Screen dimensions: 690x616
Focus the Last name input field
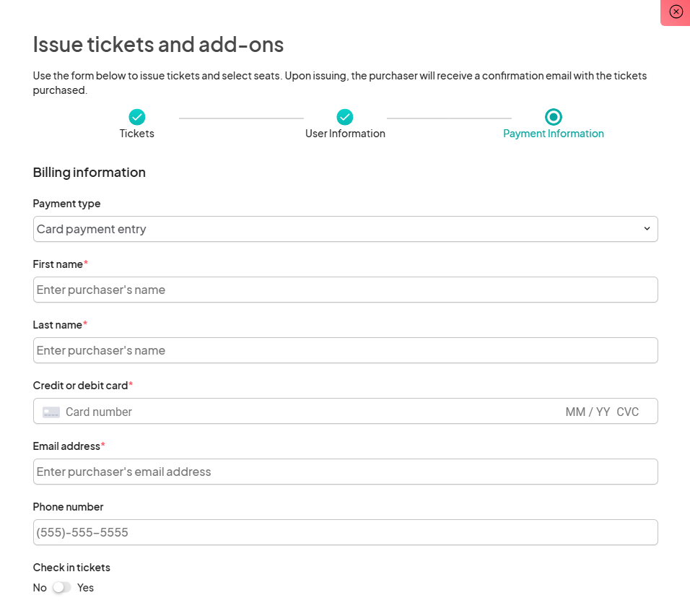point(345,350)
